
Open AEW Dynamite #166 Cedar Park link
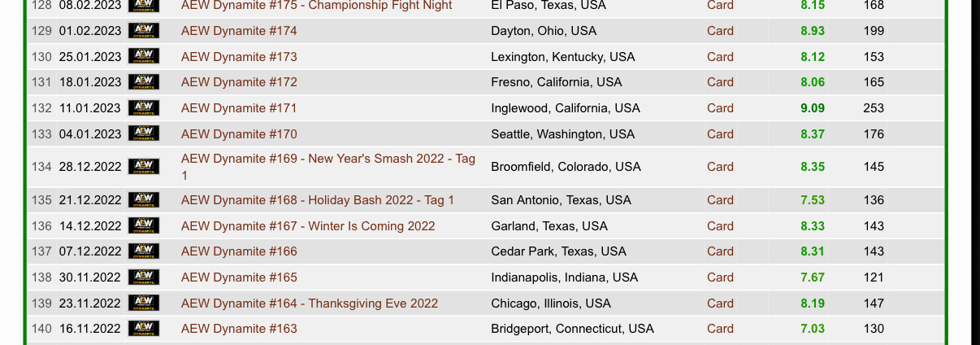(239, 251)
